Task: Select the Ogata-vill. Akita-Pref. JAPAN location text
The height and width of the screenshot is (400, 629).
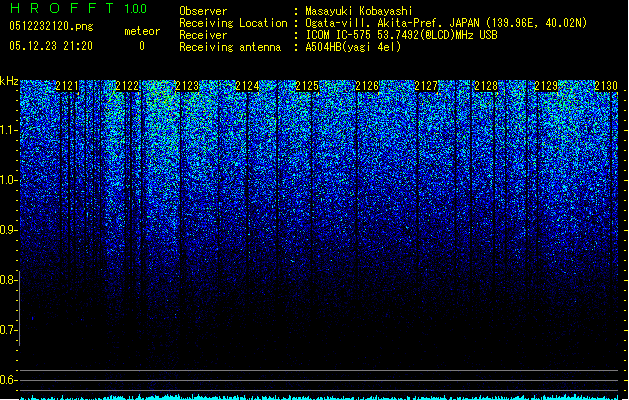Action: tap(446, 23)
